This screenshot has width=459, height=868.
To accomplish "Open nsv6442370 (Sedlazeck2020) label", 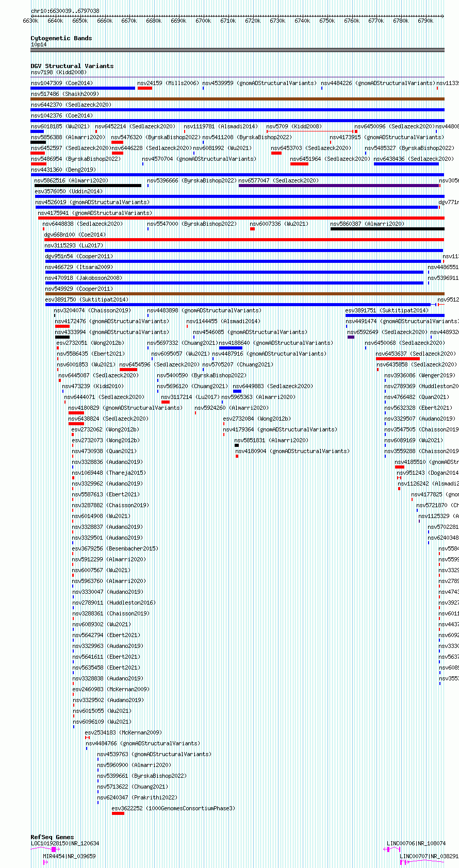I will (x=71, y=105).
